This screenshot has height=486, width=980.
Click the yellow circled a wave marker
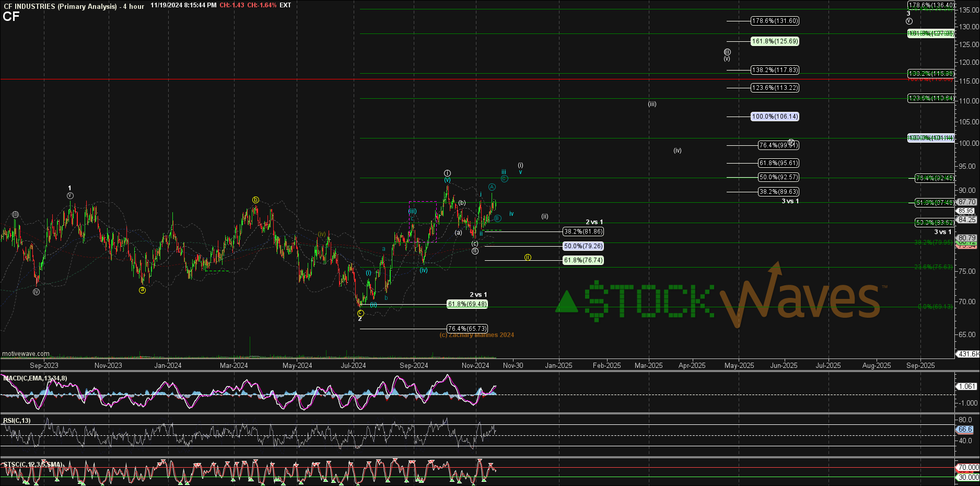(142, 290)
